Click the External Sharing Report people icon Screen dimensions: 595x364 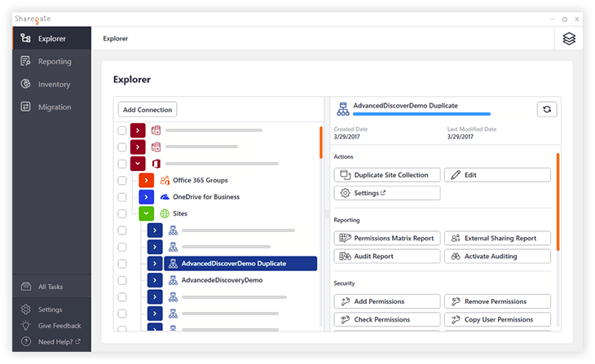click(456, 238)
